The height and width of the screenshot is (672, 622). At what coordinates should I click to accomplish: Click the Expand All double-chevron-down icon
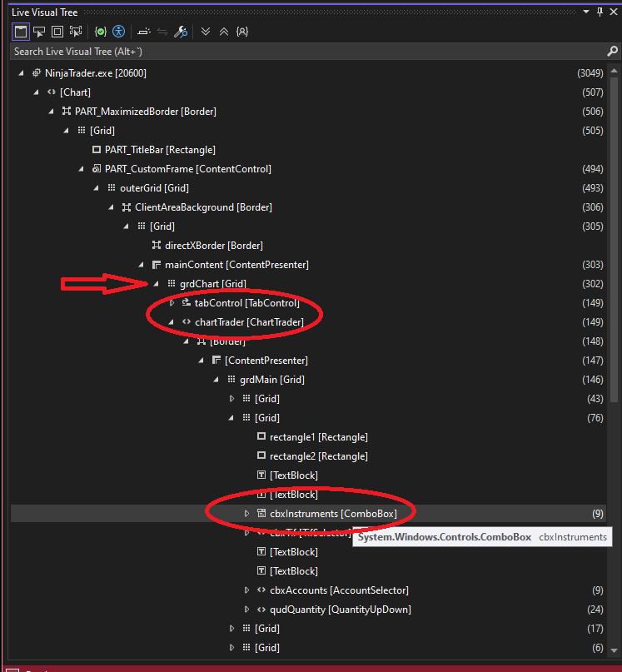pyautogui.click(x=206, y=32)
